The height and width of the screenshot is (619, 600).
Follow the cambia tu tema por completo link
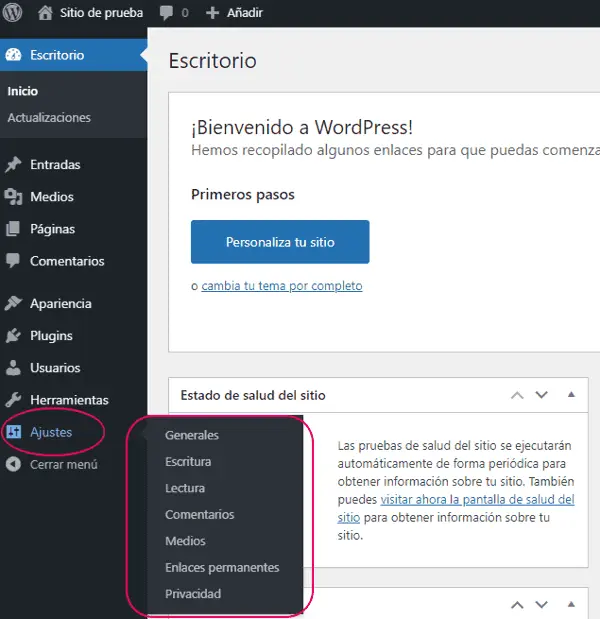coord(281,286)
